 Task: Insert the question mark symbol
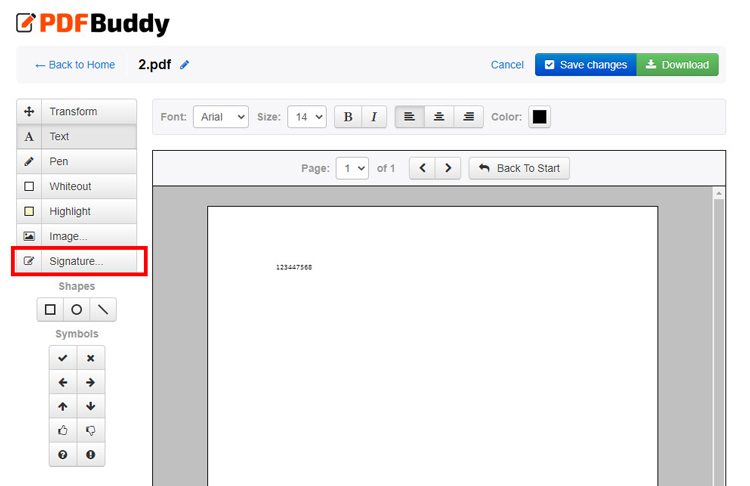(63, 454)
